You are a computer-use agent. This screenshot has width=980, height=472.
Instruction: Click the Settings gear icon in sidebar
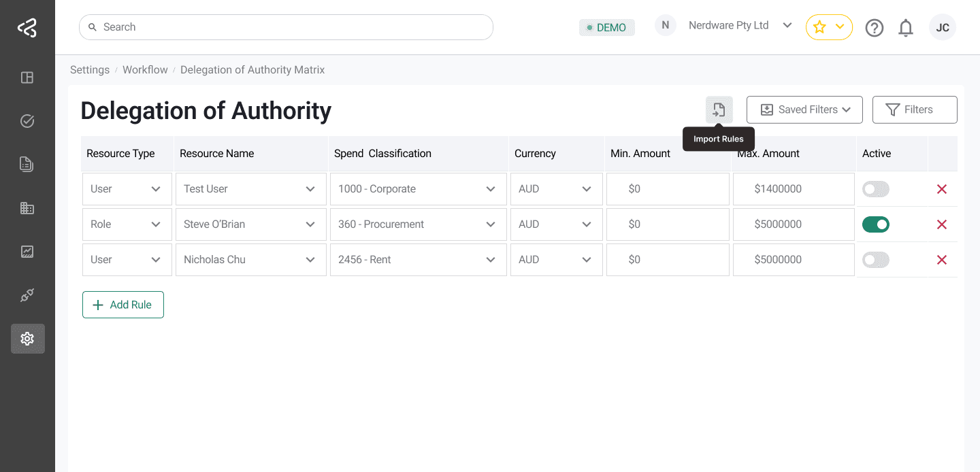tap(27, 338)
